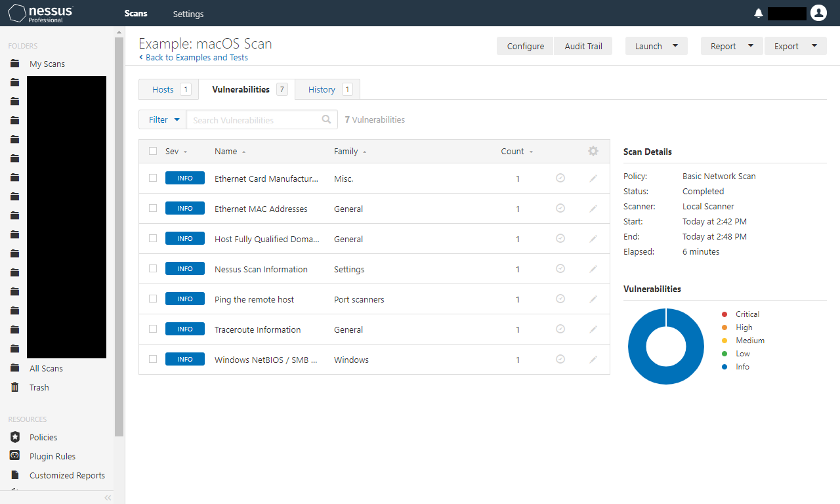This screenshot has width=840, height=504.
Task: Click the search magnifier icon
Action: pyautogui.click(x=327, y=119)
